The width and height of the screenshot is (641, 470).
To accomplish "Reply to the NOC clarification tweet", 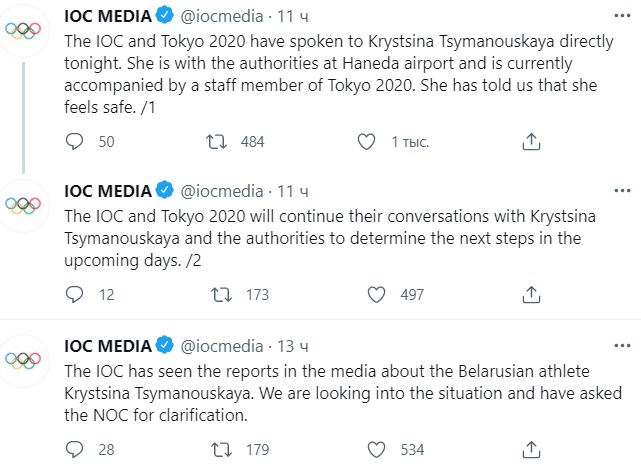I will tap(74, 450).
